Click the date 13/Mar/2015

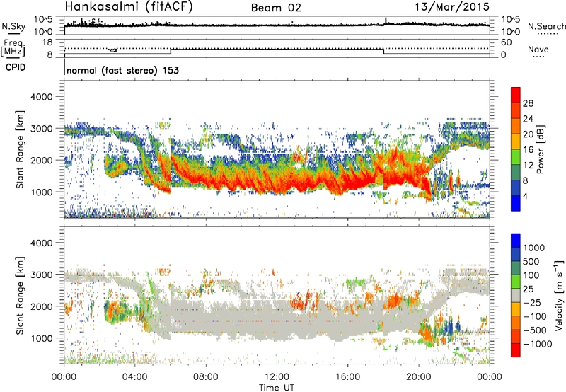pos(452,7)
